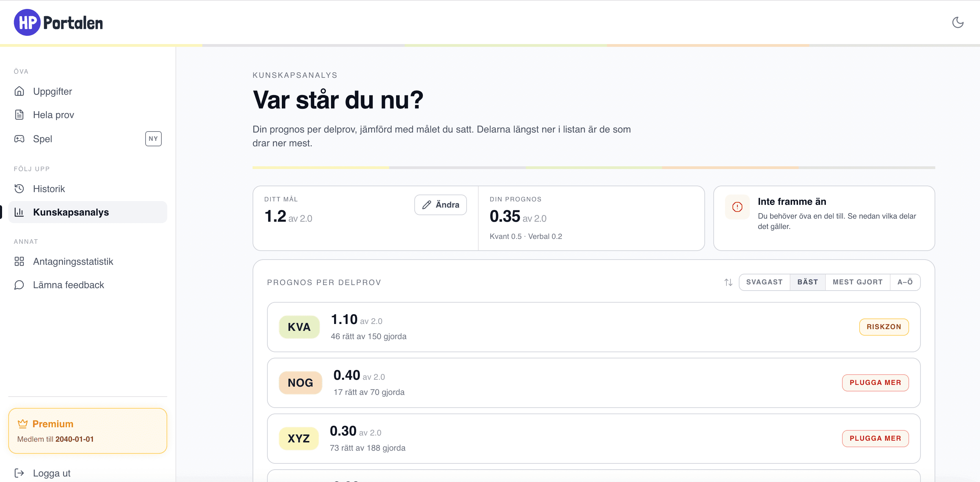Click the NOG delprov badge
The image size is (980, 482).
point(300,383)
